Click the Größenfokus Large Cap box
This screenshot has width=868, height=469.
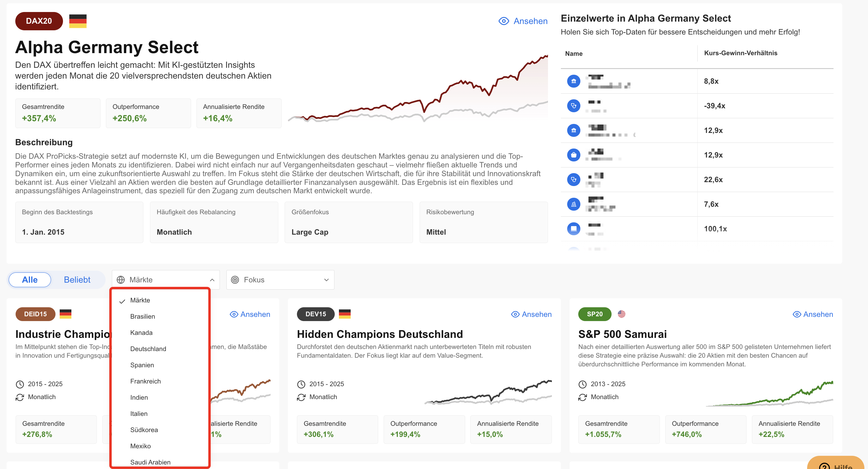click(x=349, y=222)
